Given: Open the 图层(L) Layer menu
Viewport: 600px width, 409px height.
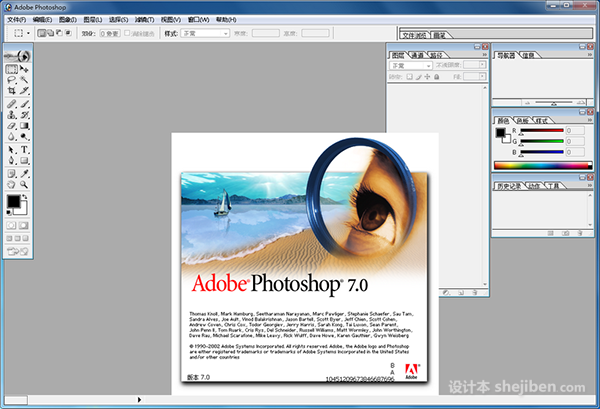Looking at the screenshot, I should tap(93, 20).
